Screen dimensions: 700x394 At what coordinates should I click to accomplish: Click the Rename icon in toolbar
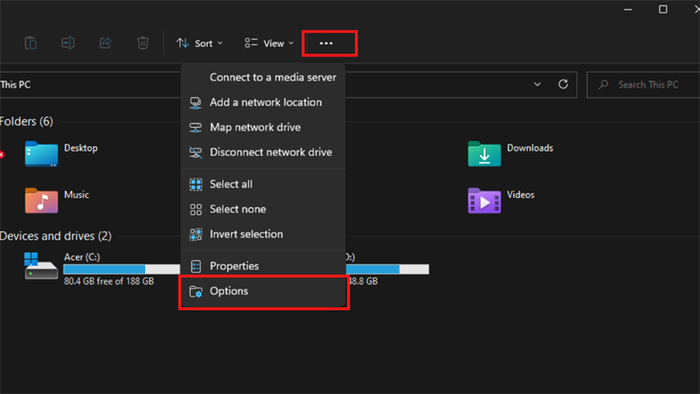point(68,43)
